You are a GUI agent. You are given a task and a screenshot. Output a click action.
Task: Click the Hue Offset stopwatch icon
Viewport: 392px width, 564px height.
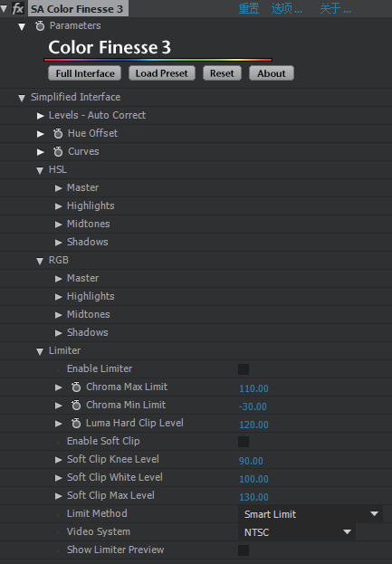click(58, 133)
